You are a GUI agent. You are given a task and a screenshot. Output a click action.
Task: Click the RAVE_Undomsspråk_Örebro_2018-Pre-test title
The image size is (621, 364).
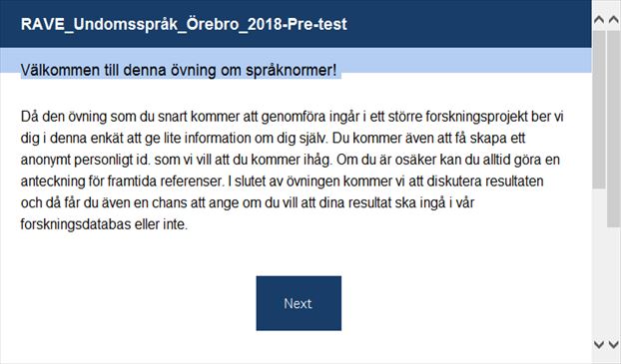pos(184,24)
